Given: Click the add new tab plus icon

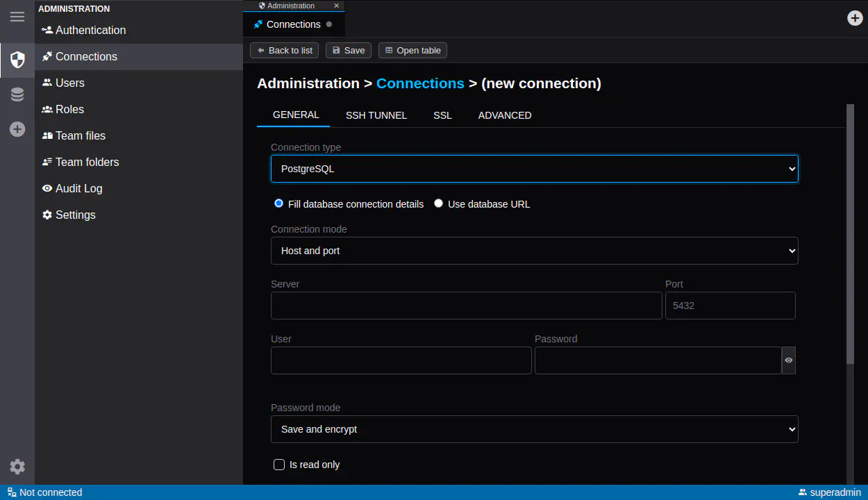Looking at the screenshot, I should (x=855, y=18).
